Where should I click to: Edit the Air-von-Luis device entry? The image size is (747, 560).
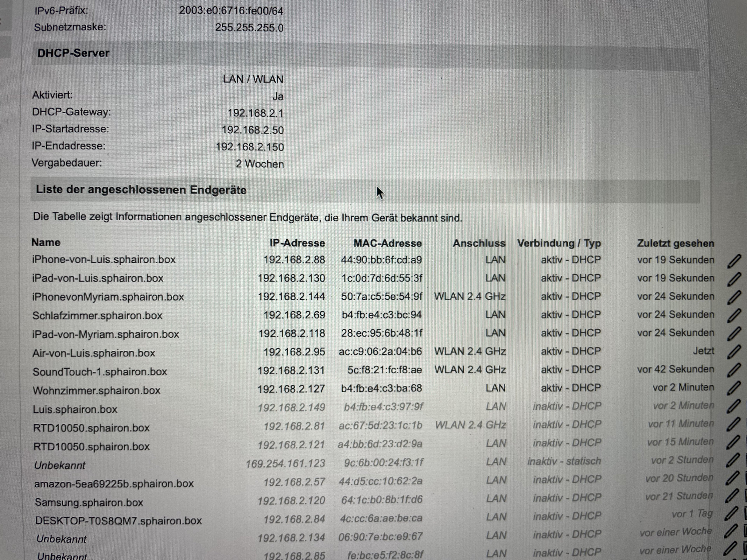coord(734,352)
